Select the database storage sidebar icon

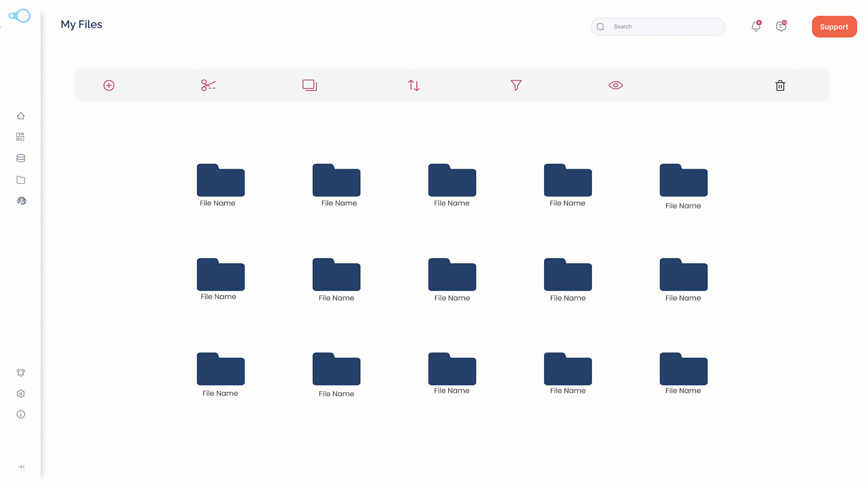click(x=21, y=158)
